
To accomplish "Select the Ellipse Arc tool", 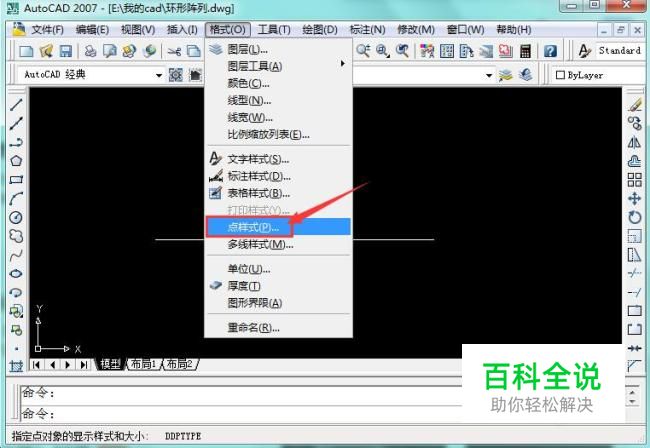I will click(16, 292).
